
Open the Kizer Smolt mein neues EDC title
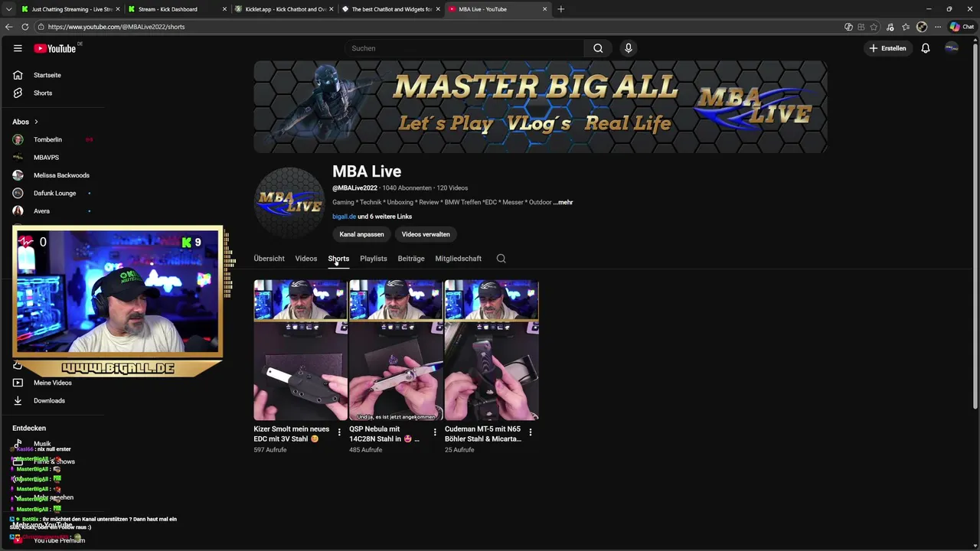click(x=292, y=434)
